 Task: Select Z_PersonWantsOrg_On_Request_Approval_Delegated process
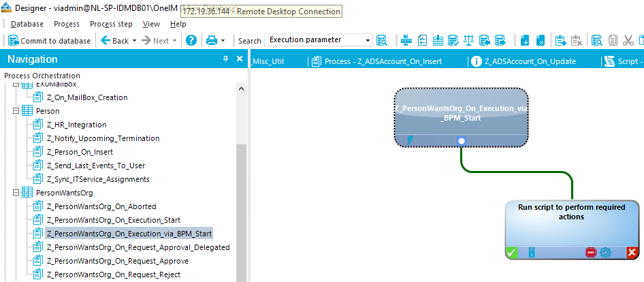click(x=138, y=247)
